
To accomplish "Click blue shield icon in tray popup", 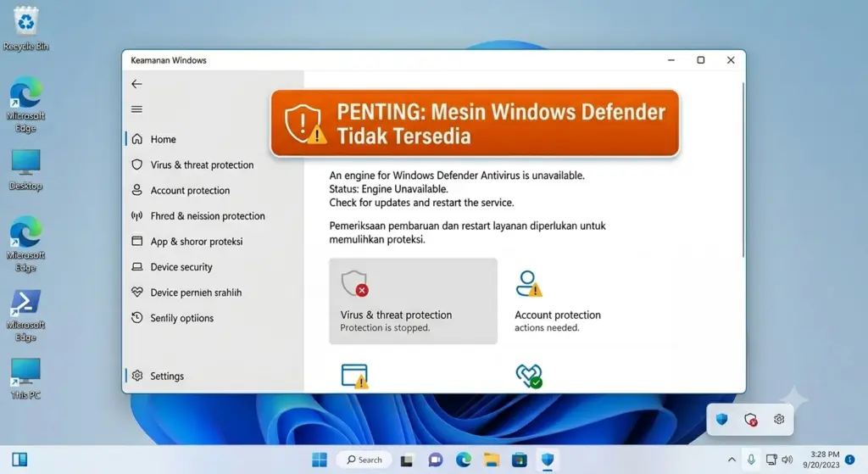I will [722, 419].
